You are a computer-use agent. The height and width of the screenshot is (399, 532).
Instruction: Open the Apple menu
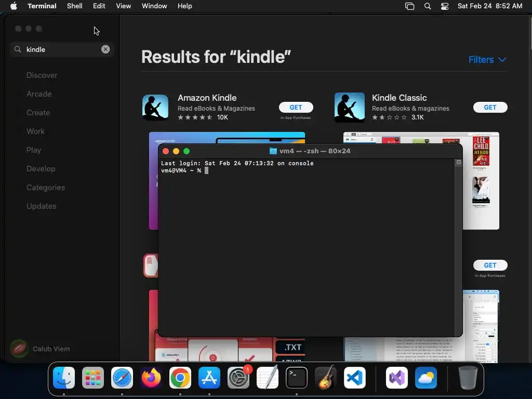coord(14,6)
